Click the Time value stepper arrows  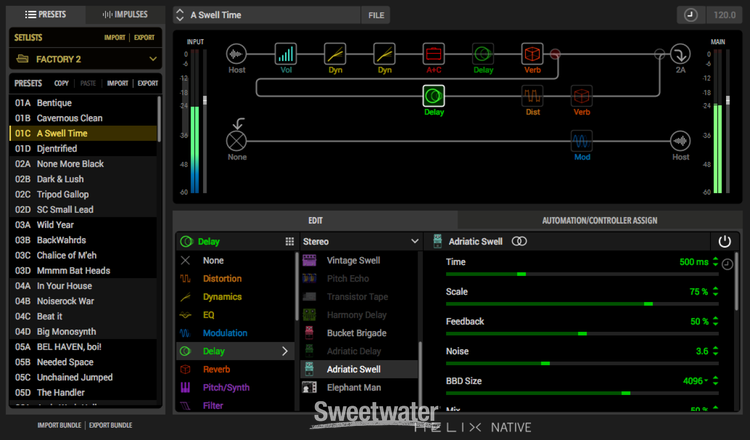tap(716, 262)
